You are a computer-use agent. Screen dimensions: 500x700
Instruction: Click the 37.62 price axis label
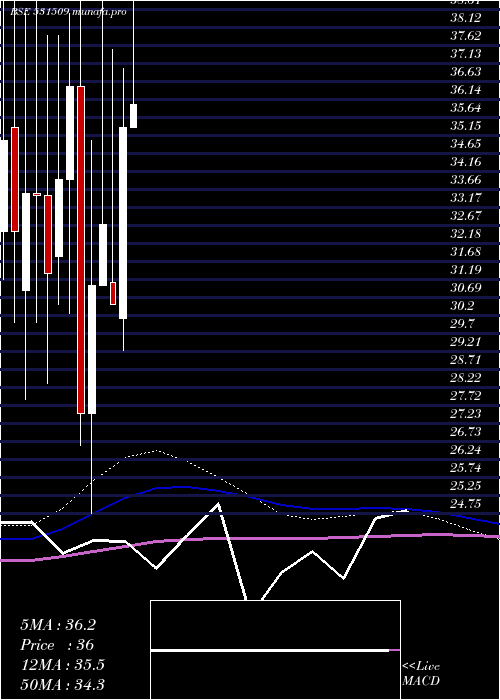click(466, 36)
